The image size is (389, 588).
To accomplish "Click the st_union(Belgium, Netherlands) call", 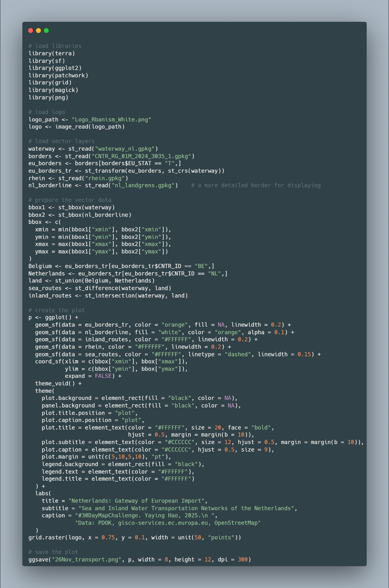I will coord(105,281).
